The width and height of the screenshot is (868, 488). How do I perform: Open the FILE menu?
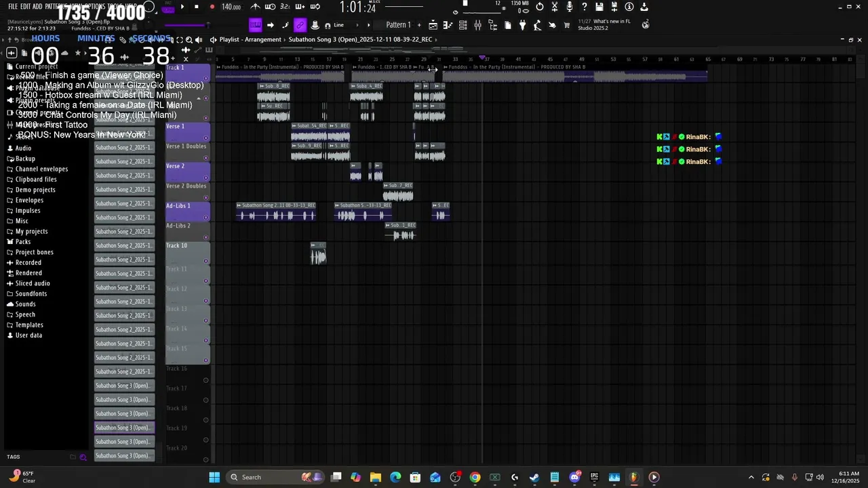(13, 7)
